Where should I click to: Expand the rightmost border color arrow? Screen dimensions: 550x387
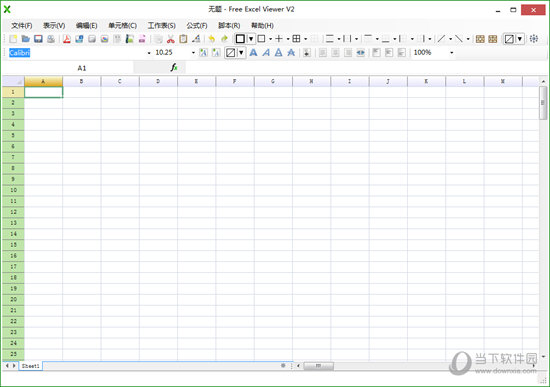[519, 39]
